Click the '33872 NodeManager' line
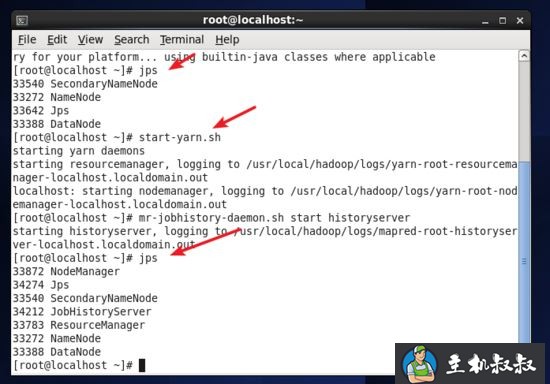 pyautogui.click(x=66, y=271)
